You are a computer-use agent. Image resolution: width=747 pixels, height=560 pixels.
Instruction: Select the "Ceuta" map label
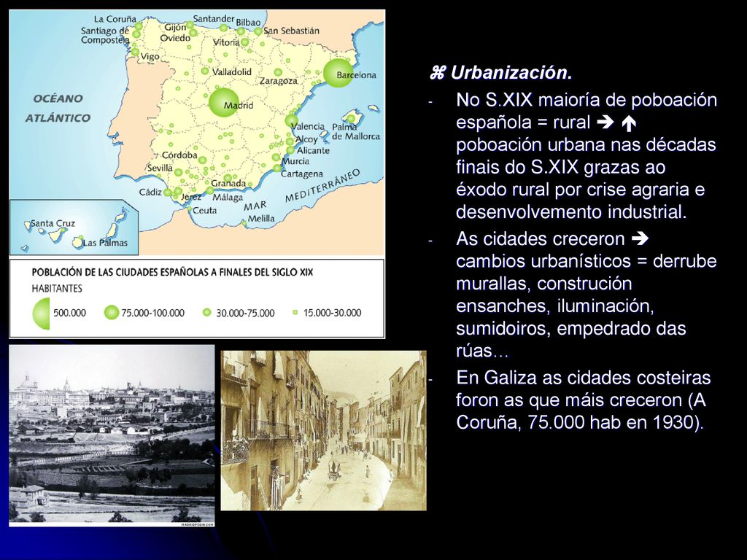tap(205, 211)
